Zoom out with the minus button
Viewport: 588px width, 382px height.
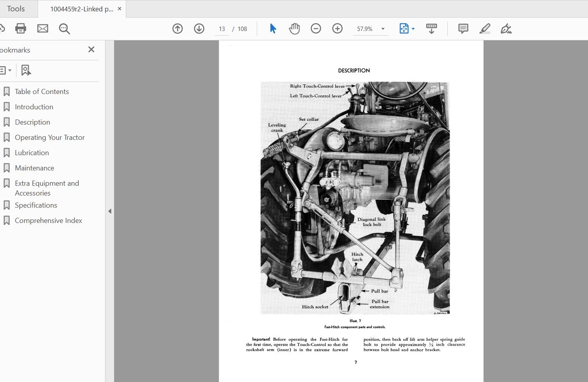(316, 29)
